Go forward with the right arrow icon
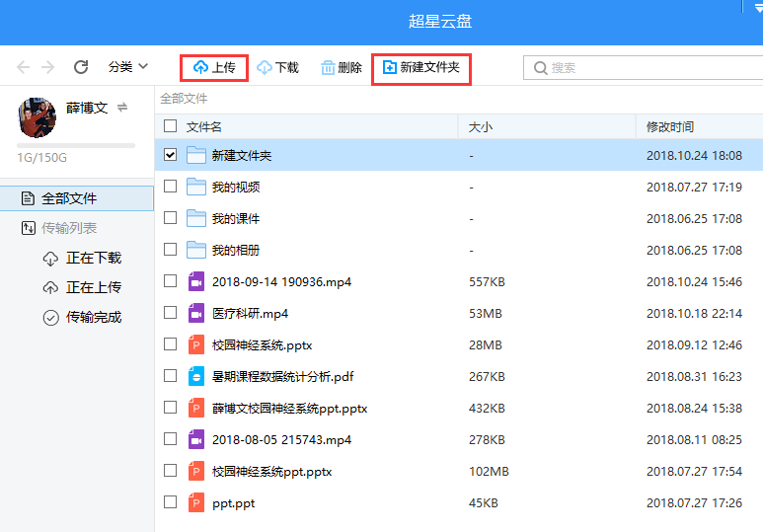The image size is (763, 532). (x=47, y=67)
